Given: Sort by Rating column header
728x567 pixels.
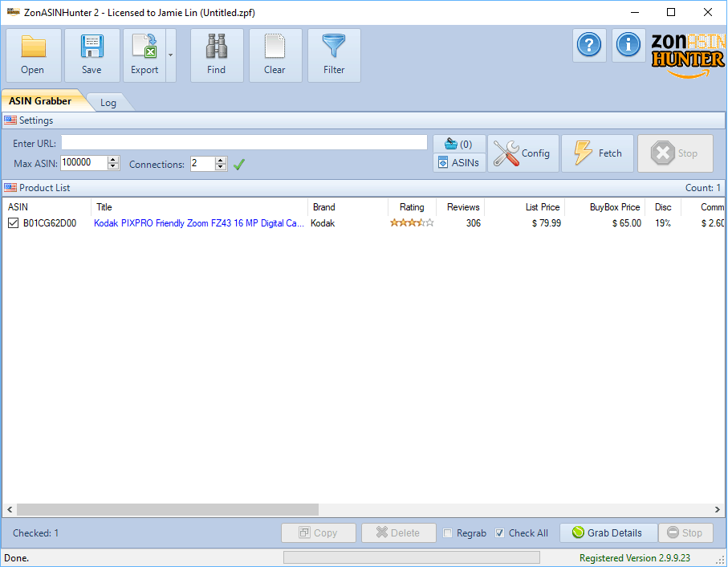Looking at the screenshot, I should pyautogui.click(x=412, y=207).
